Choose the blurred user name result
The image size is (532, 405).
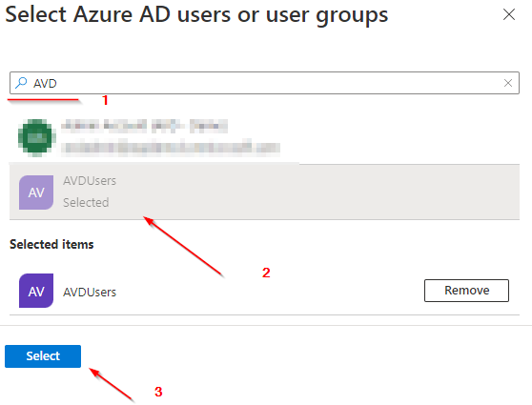(144, 126)
